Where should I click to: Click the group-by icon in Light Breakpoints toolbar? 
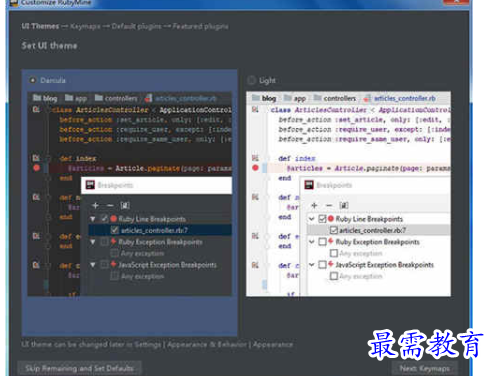pyautogui.click(x=344, y=206)
